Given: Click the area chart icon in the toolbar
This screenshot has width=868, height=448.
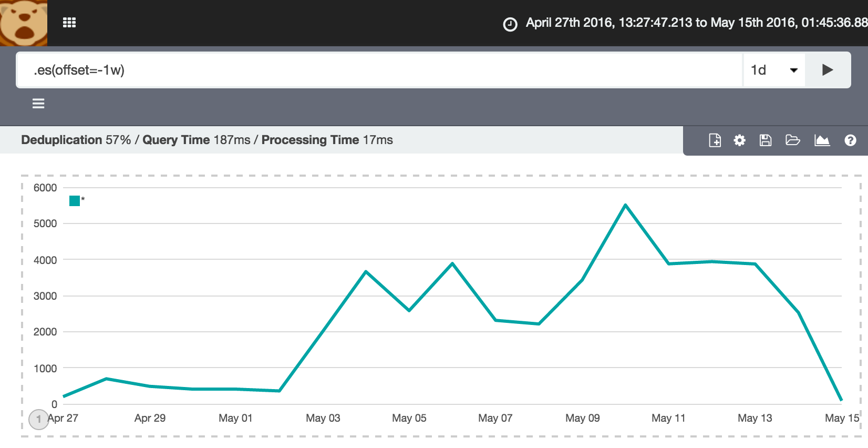Looking at the screenshot, I should click(x=822, y=140).
